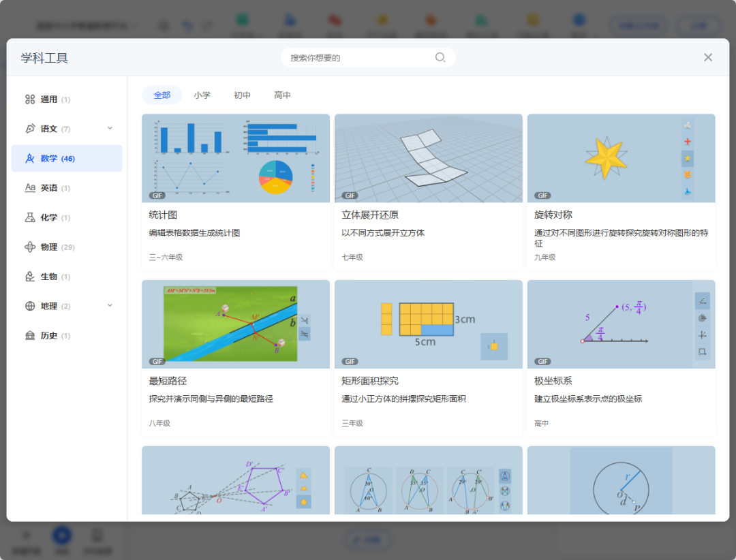Click the small cube icon on 矩形面积探究 card

point(495,347)
